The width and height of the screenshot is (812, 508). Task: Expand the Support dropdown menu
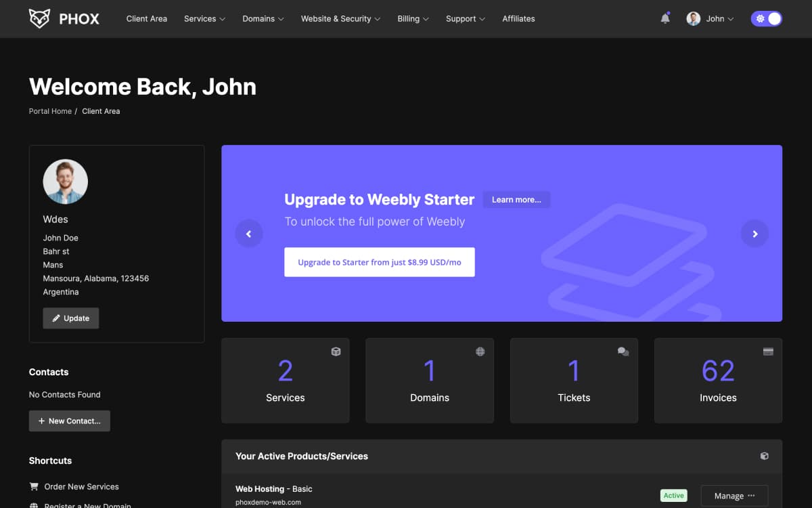[466, 18]
